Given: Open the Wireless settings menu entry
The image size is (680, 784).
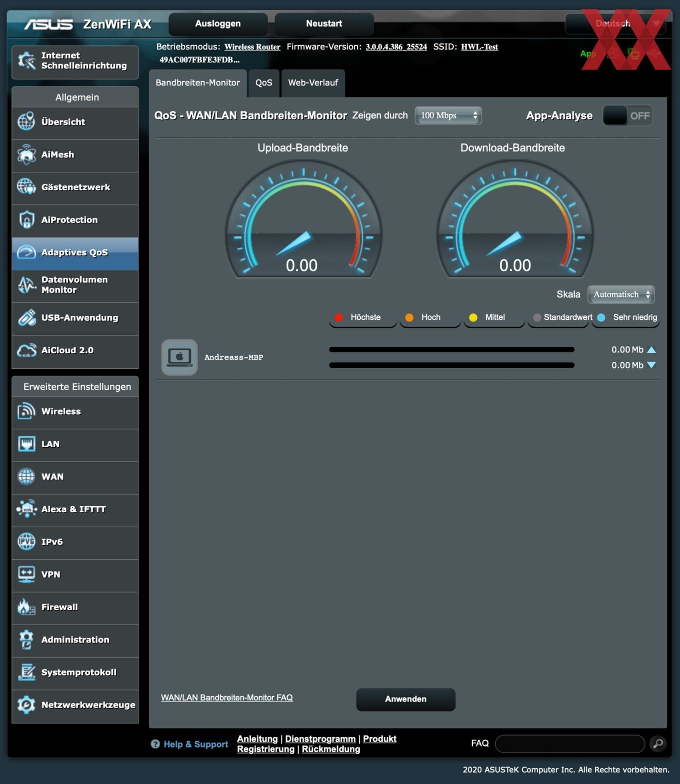Looking at the screenshot, I should [x=75, y=412].
